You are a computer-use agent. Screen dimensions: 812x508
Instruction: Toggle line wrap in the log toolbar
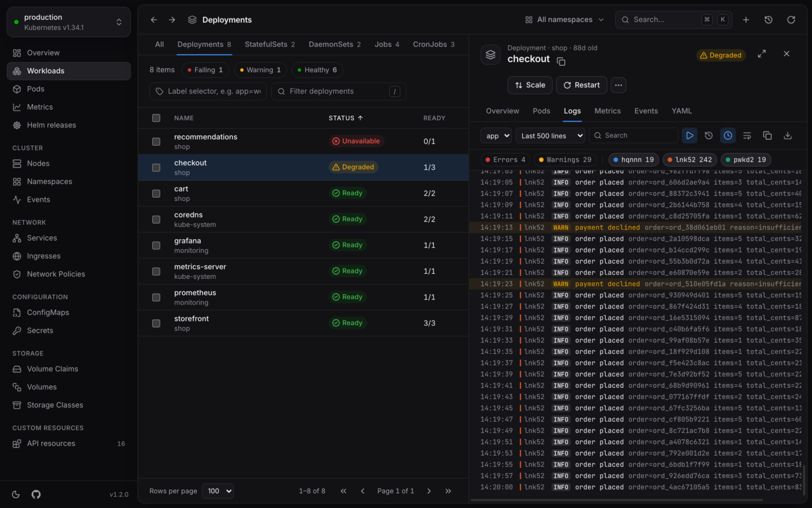[747, 135]
